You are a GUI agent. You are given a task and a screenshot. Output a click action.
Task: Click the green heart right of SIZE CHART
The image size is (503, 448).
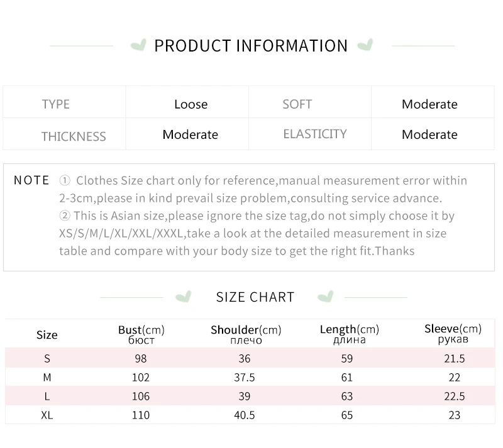point(325,297)
